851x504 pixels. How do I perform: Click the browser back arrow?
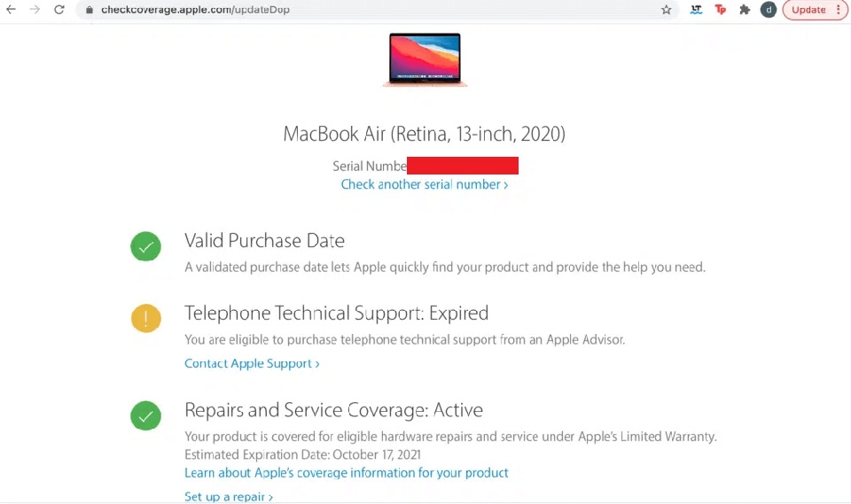point(11,10)
